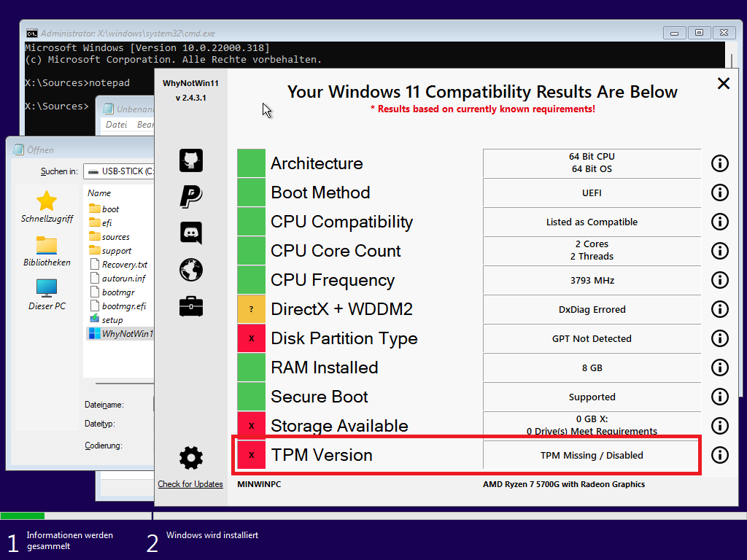The height and width of the screenshot is (560, 747).
Task: Select the support folder in file list
Action: point(109,251)
